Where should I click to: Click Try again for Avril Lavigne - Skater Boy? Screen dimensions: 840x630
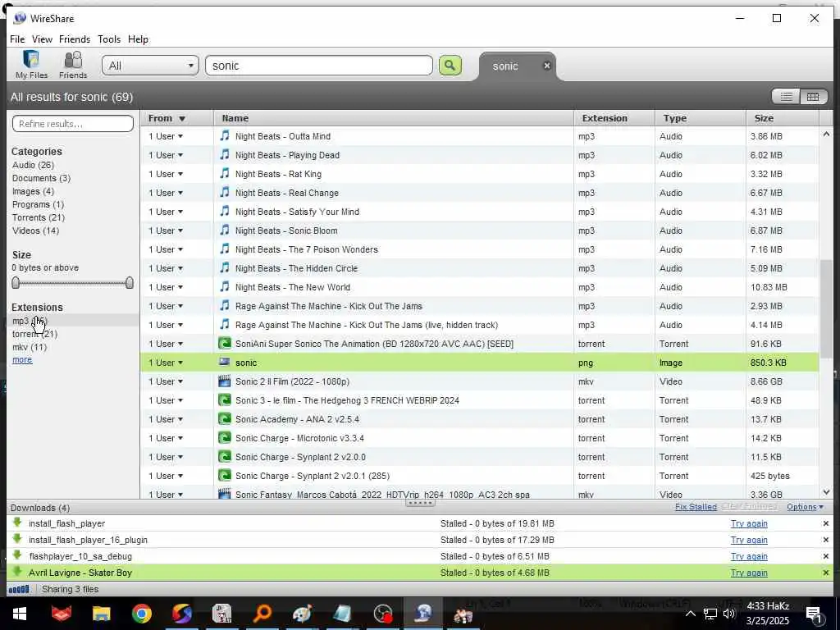(749, 573)
